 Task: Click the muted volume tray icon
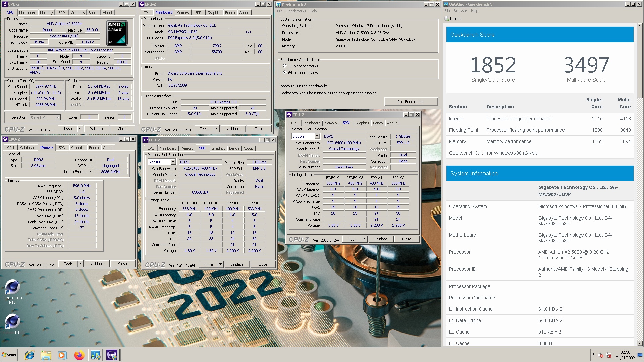click(x=601, y=355)
